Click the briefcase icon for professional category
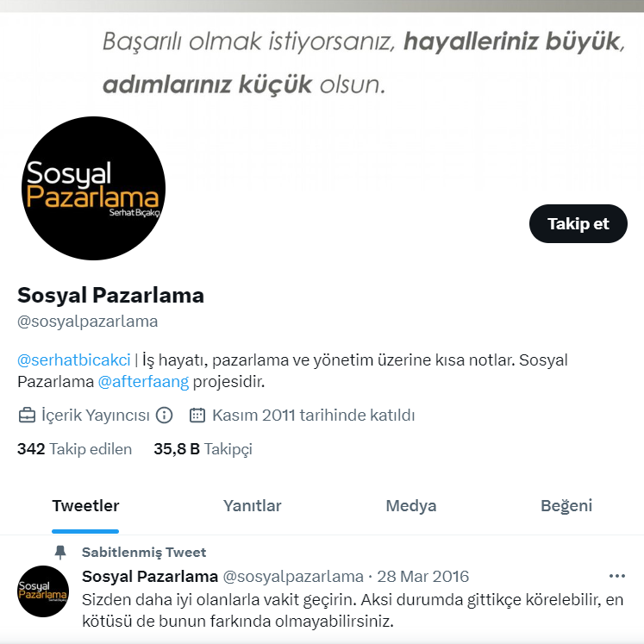The width and height of the screenshot is (644, 644). [27, 416]
